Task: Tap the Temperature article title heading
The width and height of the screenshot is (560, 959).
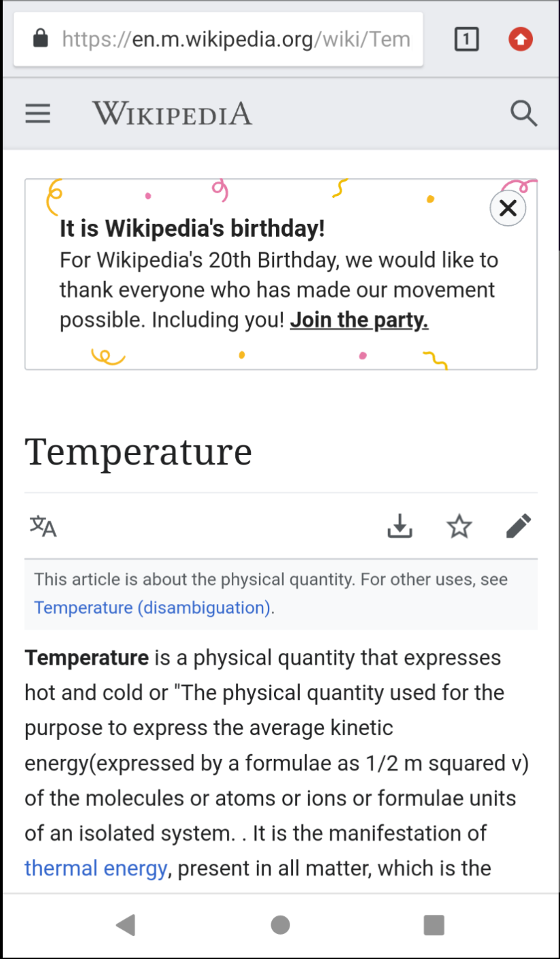Action: (x=139, y=451)
